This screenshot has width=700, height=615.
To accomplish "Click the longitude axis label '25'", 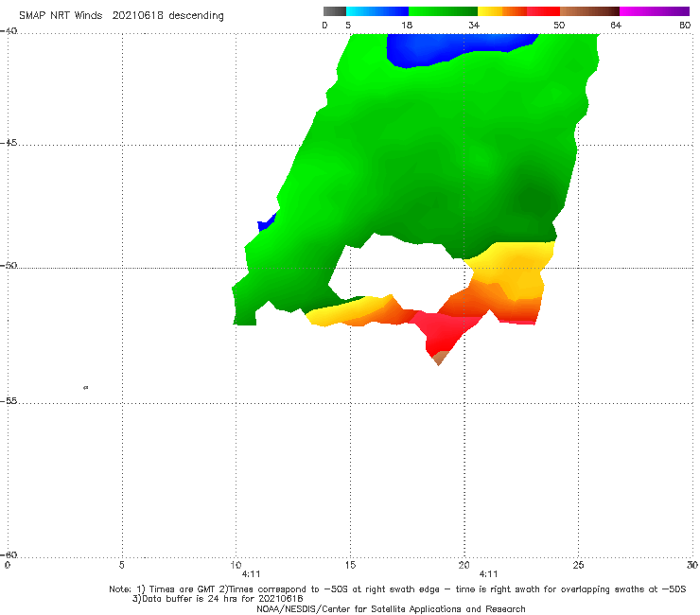I will (578, 565).
